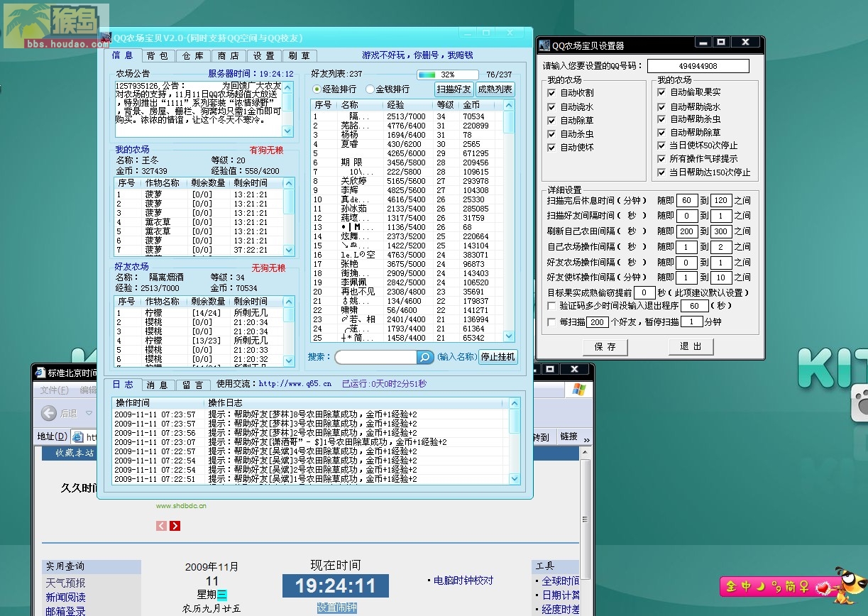The image size is (868, 616).
Task: Click the down arrow of the friend list scrollbar
Action: [509, 336]
